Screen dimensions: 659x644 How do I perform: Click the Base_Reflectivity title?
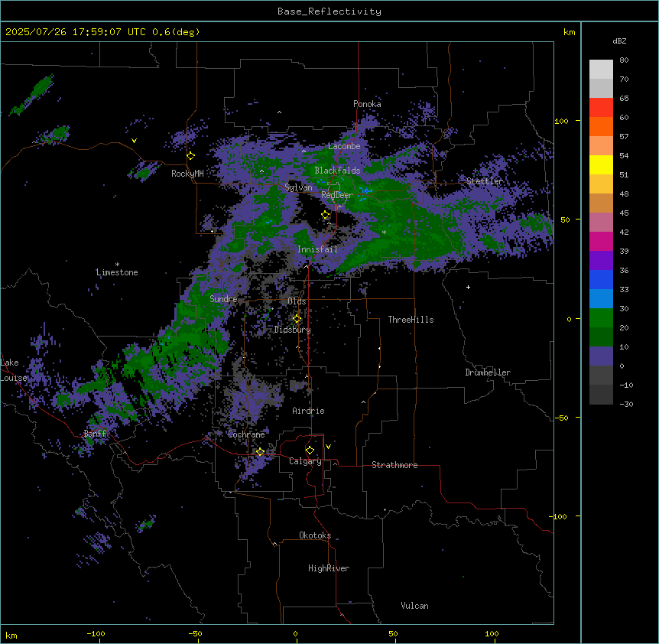[x=329, y=11]
